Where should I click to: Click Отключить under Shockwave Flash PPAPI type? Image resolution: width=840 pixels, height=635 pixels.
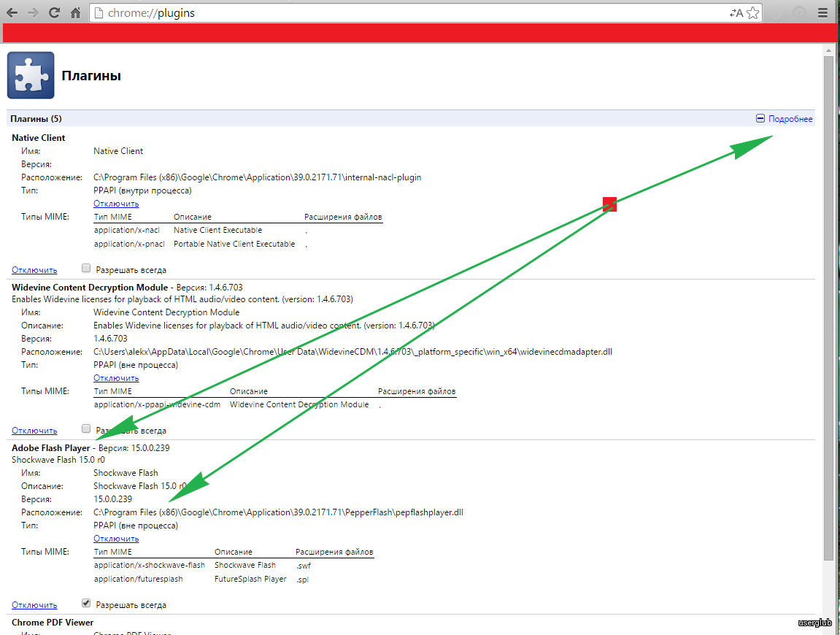(x=116, y=539)
